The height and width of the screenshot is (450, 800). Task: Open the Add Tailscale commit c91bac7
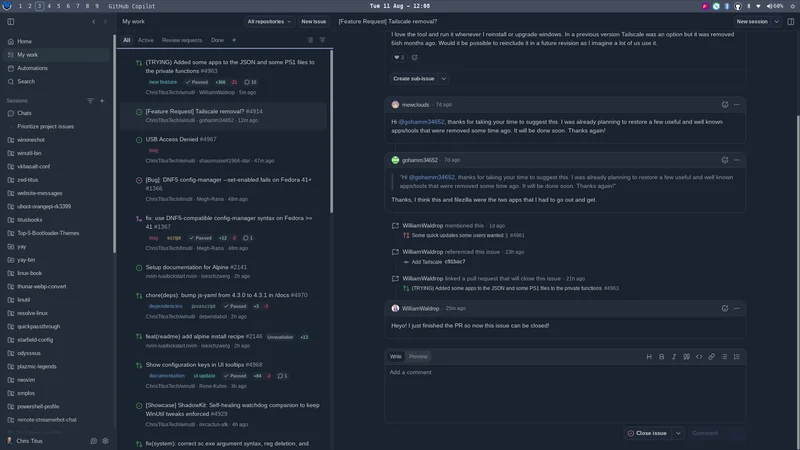coord(438,262)
